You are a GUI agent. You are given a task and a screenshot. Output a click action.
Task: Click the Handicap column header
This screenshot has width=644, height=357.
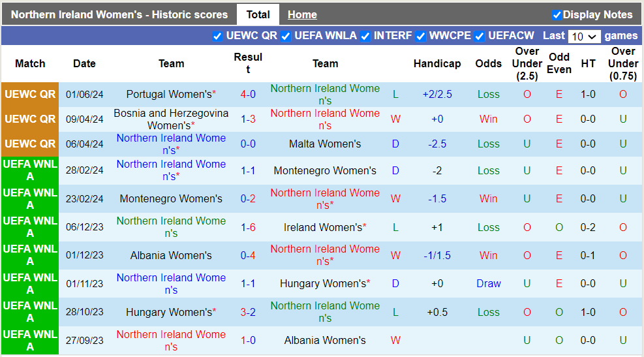point(437,64)
